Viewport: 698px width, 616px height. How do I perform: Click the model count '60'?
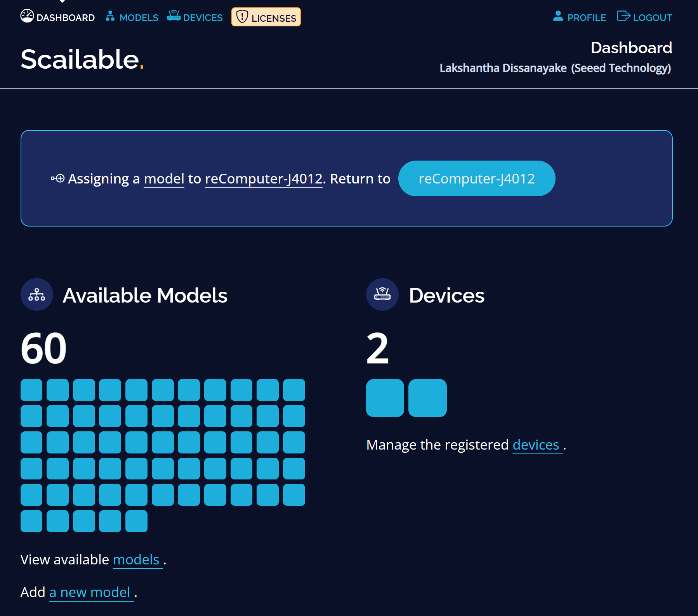pyautogui.click(x=43, y=348)
